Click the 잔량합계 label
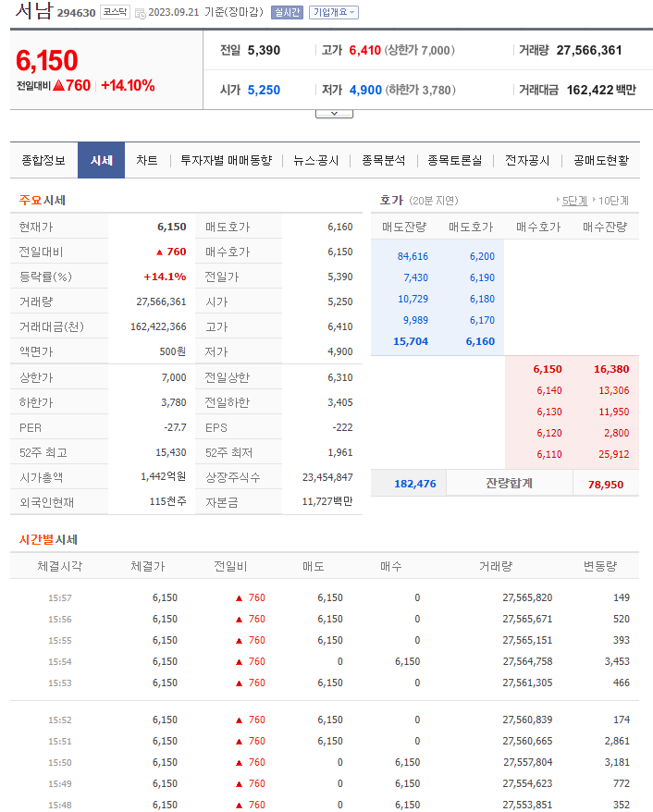The width and height of the screenshot is (653, 812). (509, 483)
